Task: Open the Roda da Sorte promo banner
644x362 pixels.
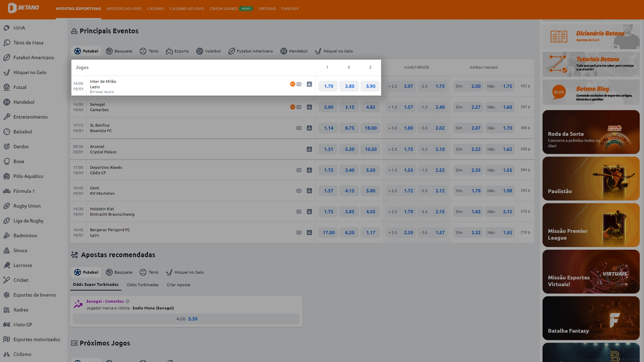Action: point(591,132)
